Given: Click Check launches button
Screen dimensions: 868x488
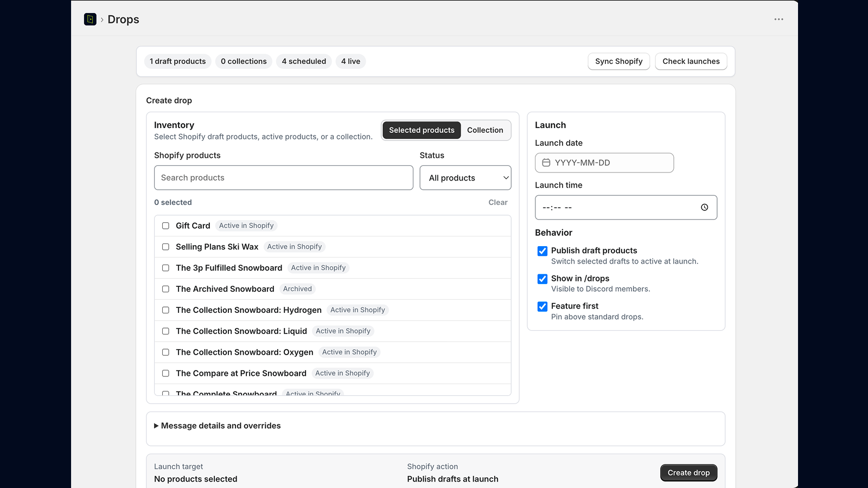Looking at the screenshot, I should pos(691,61).
